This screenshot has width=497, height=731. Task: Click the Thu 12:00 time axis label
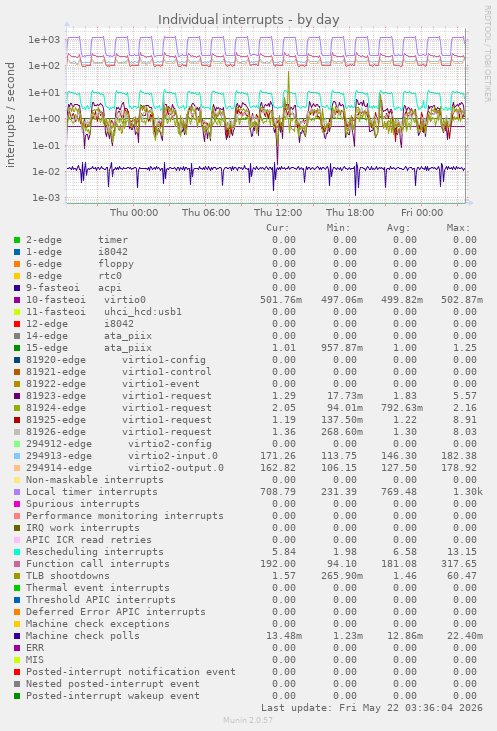(x=278, y=213)
